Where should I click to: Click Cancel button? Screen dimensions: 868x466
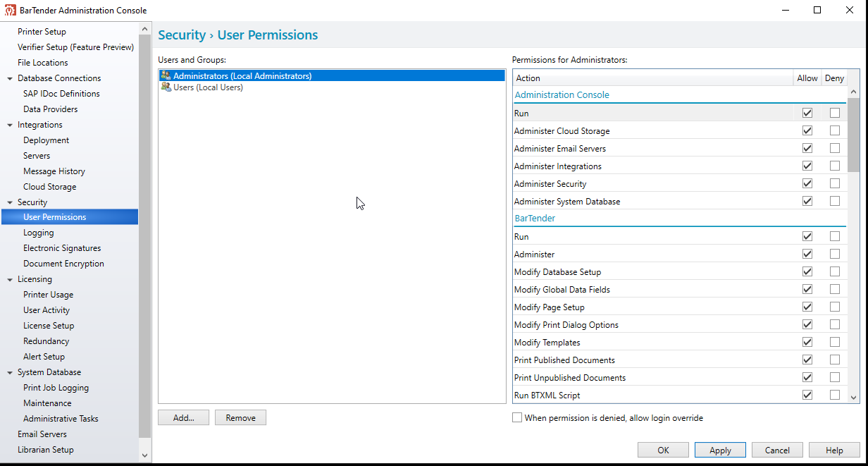(777, 450)
